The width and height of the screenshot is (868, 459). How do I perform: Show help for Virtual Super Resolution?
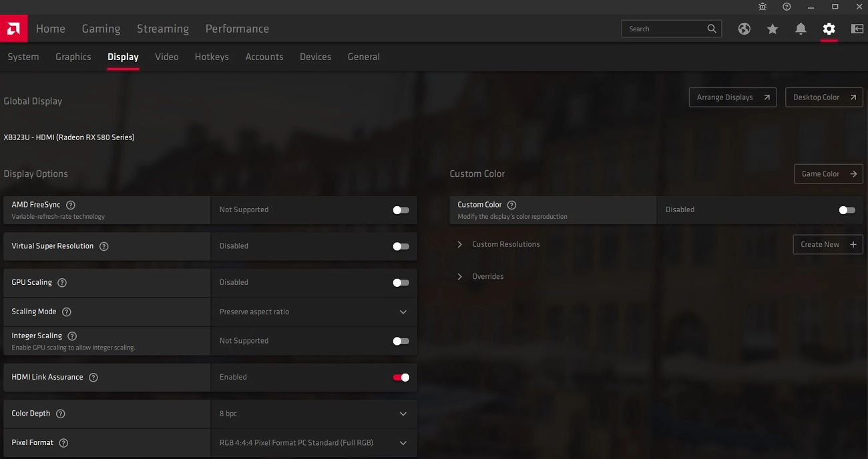(x=103, y=246)
